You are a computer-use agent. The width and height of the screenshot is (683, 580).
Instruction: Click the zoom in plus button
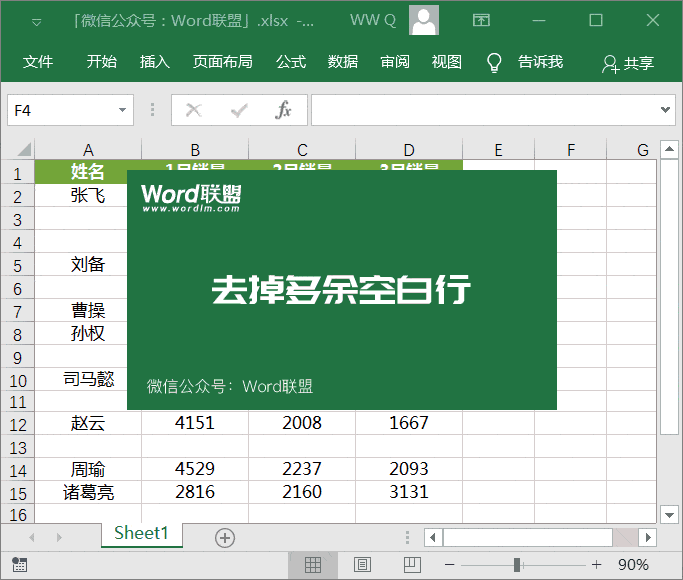pyautogui.click(x=597, y=565)
